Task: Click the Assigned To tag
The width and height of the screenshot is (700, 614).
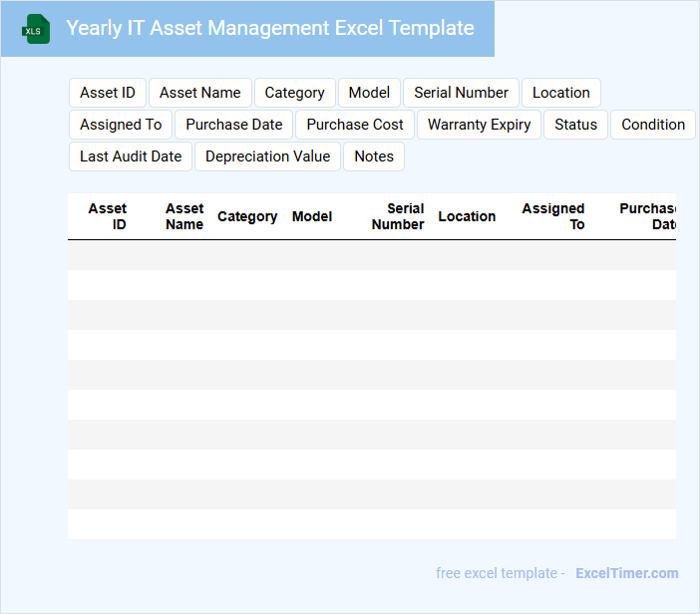Action: click(121, 125)
